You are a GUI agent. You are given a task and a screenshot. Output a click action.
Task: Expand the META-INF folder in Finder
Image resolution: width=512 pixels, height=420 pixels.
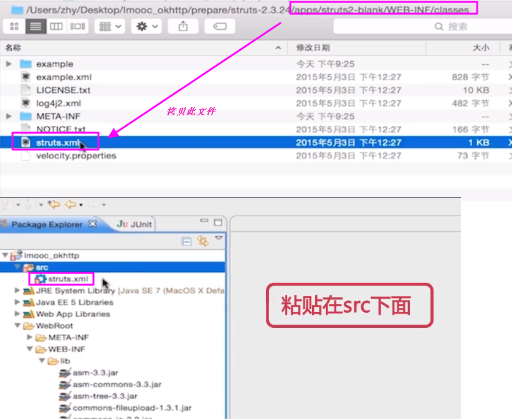tap(9, 116)
